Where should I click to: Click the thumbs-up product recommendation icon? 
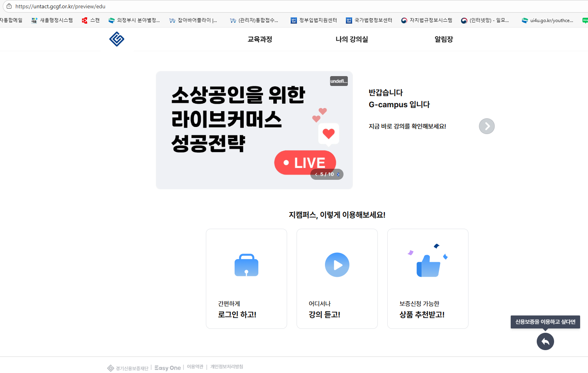pos(428,265)
